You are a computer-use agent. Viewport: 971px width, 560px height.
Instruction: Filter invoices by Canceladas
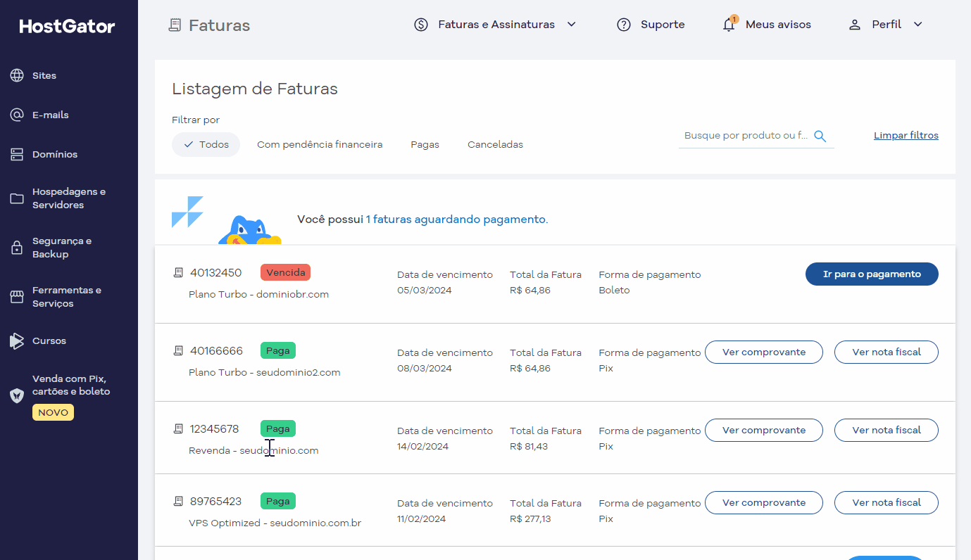click(x=496, y=144)
